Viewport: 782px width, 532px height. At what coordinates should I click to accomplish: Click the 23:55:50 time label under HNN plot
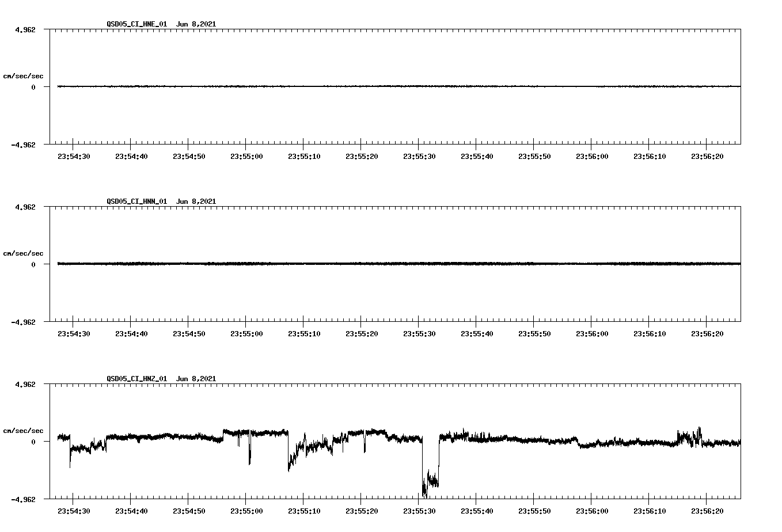[534, 333]
